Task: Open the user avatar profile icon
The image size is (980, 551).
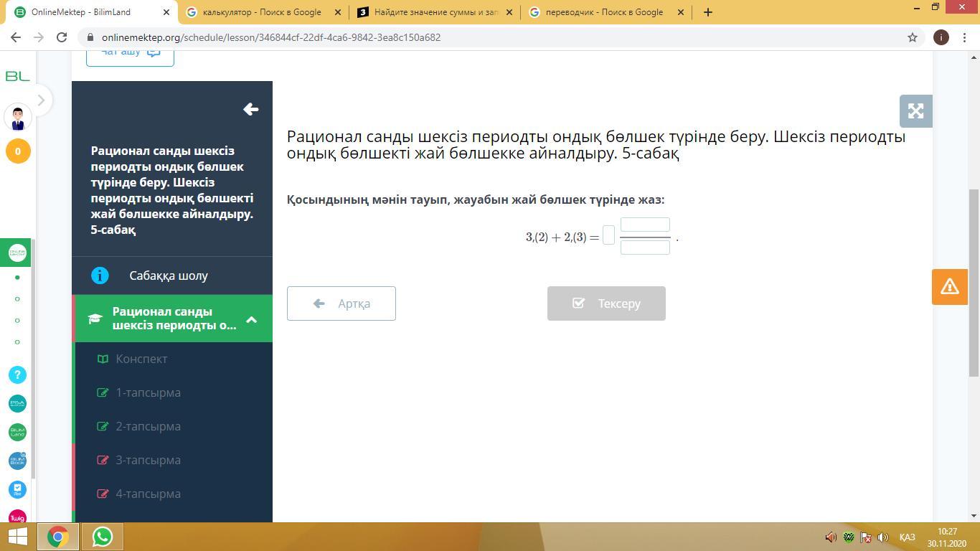Action: click(18, 116)
